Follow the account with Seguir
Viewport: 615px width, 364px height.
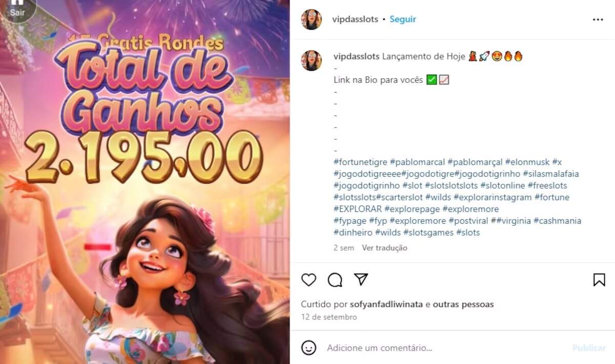tap(403, 19)
